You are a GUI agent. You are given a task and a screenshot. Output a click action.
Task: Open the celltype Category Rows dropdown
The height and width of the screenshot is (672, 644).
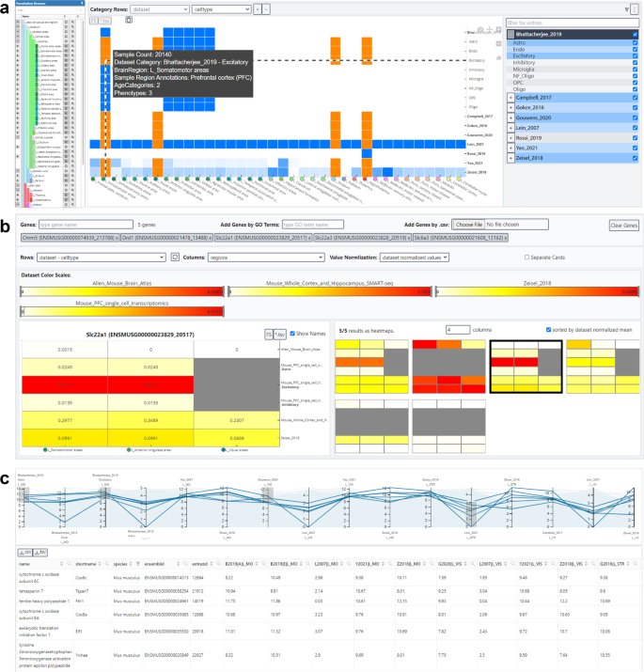tap(221, 9)
